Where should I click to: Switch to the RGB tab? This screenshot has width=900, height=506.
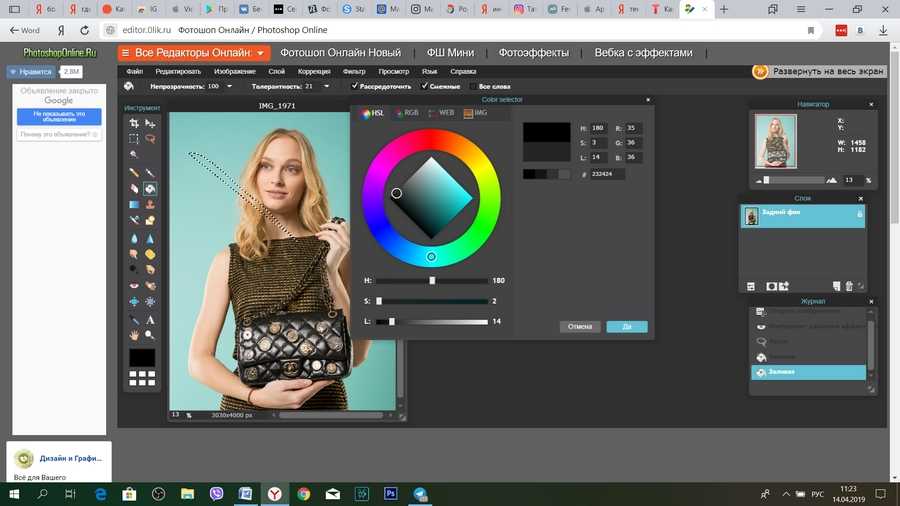point(408,113)
